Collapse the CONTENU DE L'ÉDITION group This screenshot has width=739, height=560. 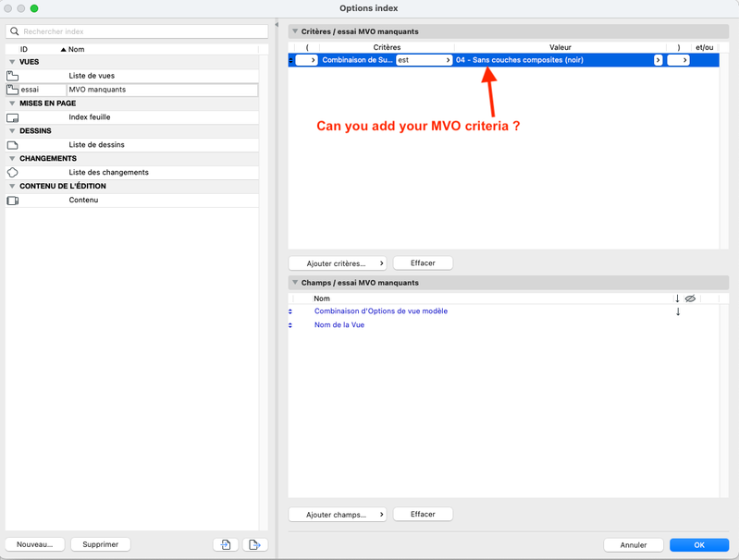click(12, 186)
